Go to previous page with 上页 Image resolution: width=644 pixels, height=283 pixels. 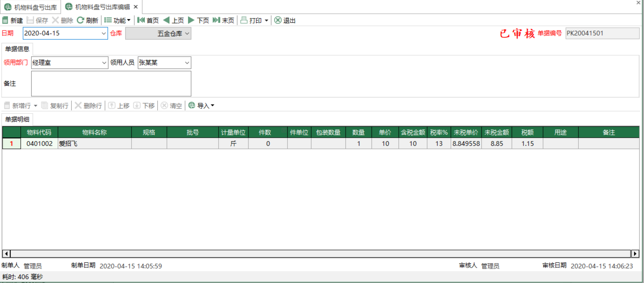click(x=173, y=21)
